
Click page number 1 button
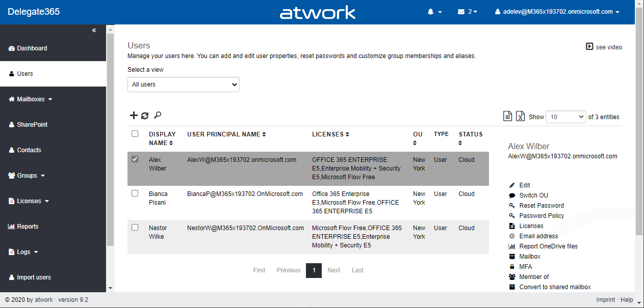(314, 270)
